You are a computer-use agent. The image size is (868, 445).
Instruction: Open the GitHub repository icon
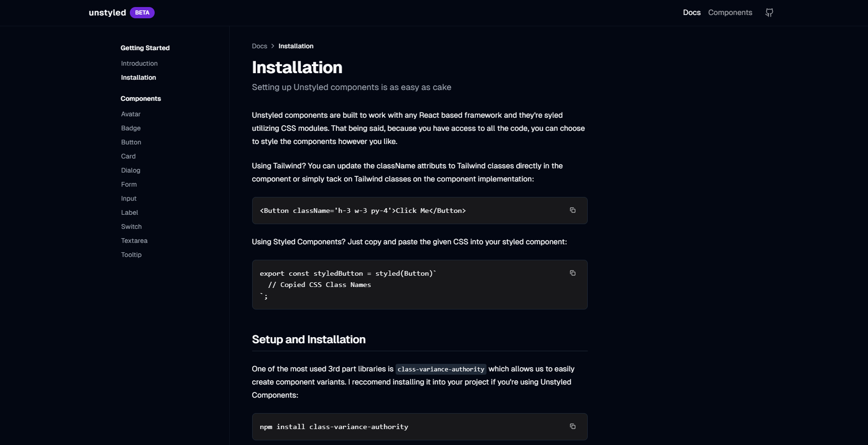tap(769, 13)
